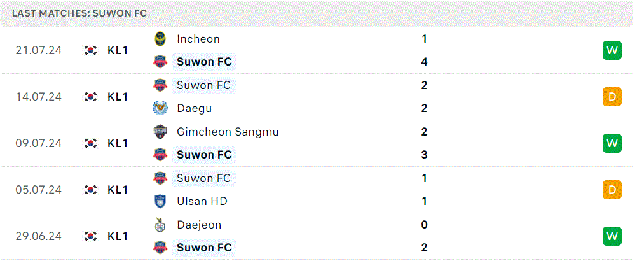
Task: Click the D result badge for 05.07.24
Action: (612, 190)
